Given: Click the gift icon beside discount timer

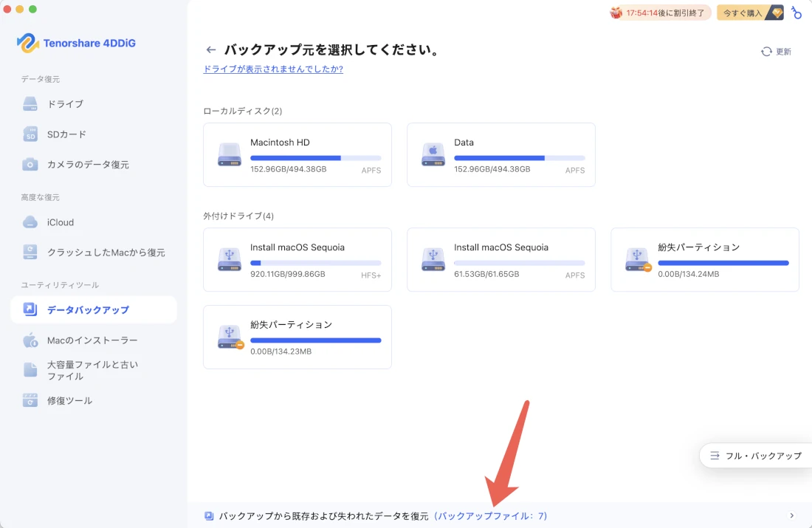Looking at the screenshot, I should click(616, 13).
